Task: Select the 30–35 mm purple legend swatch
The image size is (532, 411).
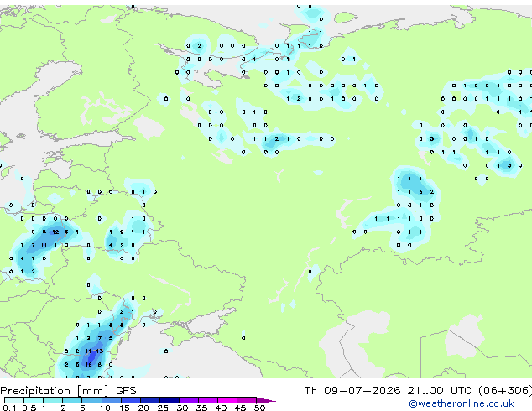Action: click(x=188, y=400)
